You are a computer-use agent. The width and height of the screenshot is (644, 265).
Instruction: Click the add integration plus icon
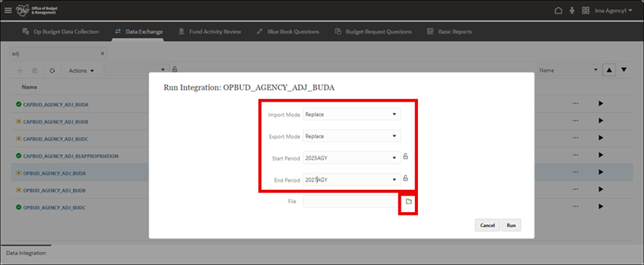point(20,71)
